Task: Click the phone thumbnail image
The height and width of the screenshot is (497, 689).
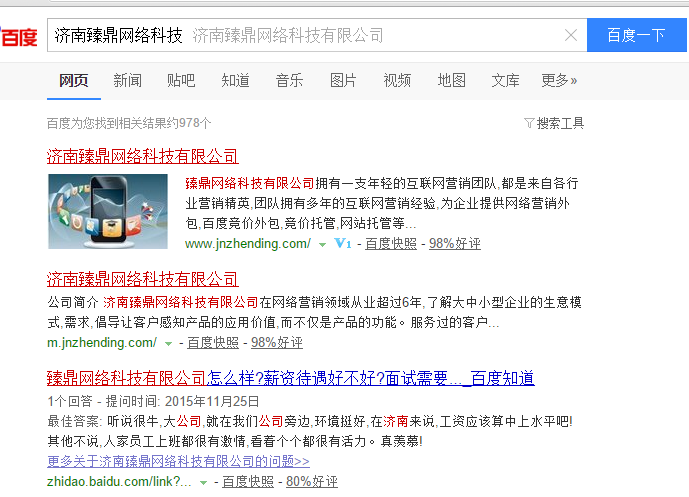Action: 108,211
